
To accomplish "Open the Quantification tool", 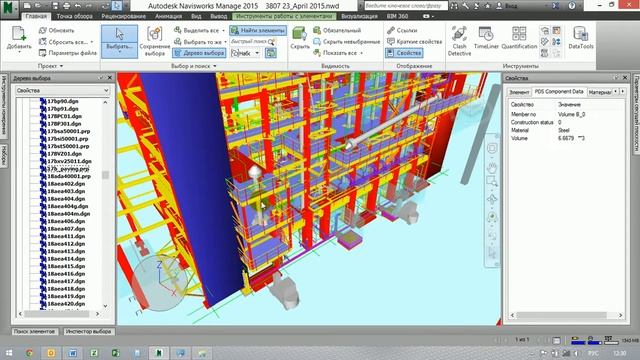I will coord(519,38).
